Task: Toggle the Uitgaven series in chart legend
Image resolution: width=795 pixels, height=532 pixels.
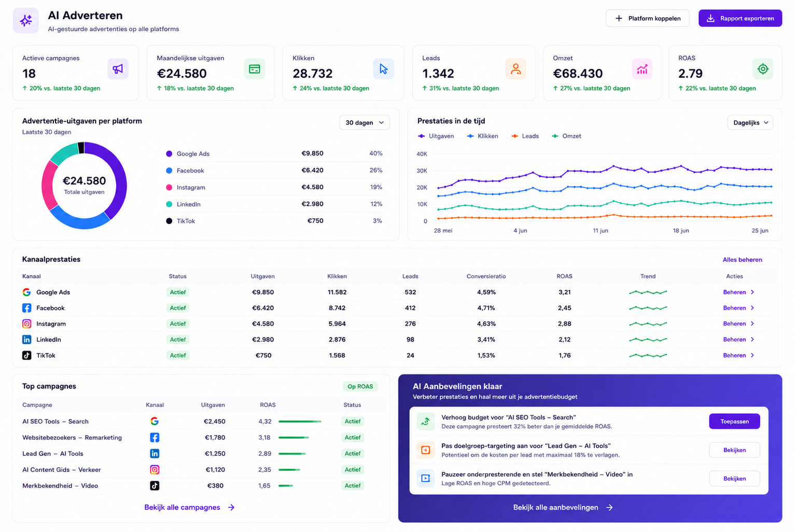Action: point(436,136)
